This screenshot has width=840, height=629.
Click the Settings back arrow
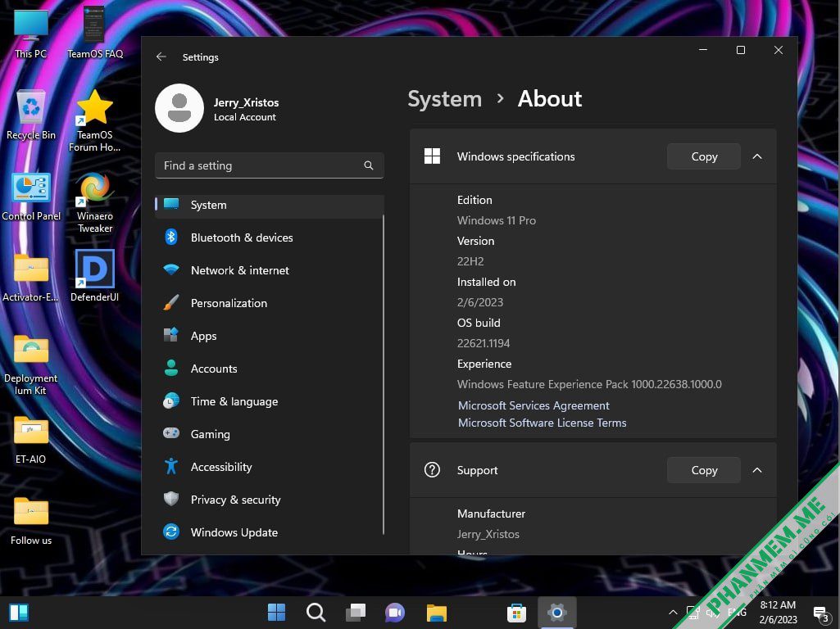tap(161, 57)
